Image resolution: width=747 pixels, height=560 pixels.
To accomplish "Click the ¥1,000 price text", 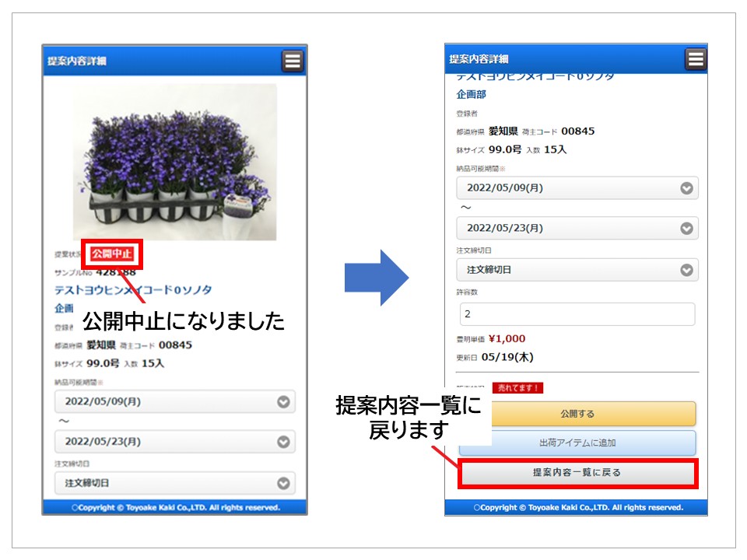I will pyautogui.click(x=507, y=339).
